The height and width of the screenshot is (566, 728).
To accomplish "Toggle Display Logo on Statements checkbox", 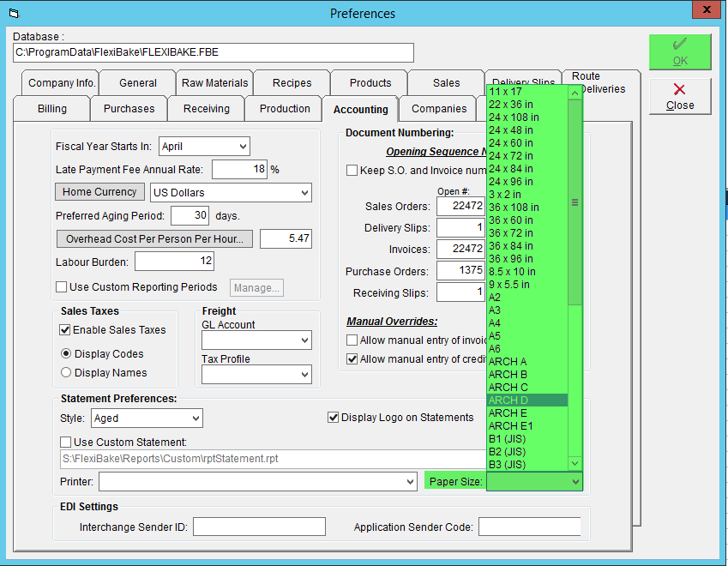I will coord(333,418).
